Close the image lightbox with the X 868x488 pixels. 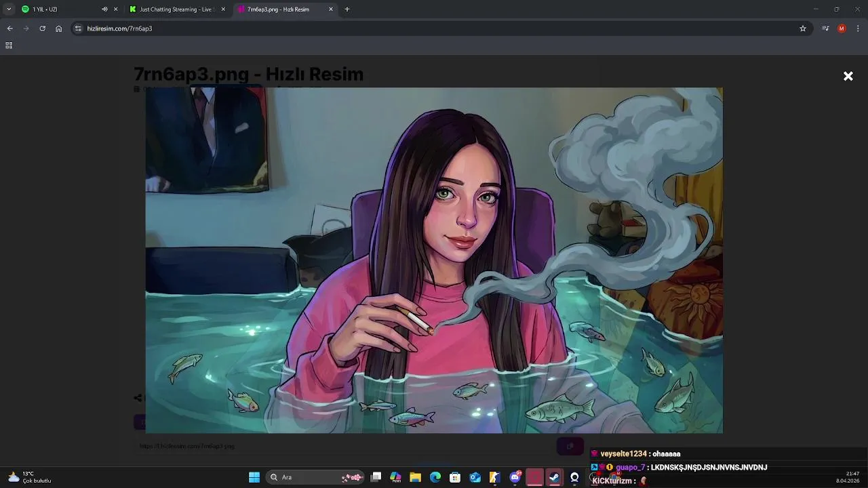coord(848,77)
